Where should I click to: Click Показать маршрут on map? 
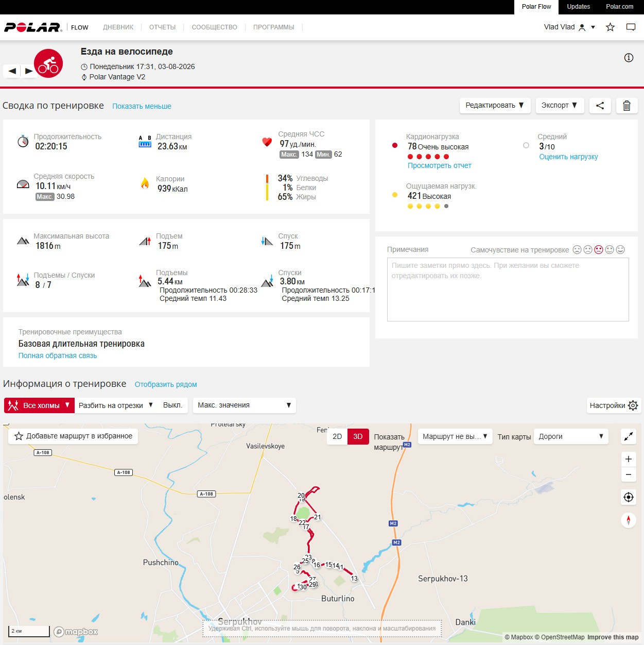pyautogui.click(x=389, y=442)
